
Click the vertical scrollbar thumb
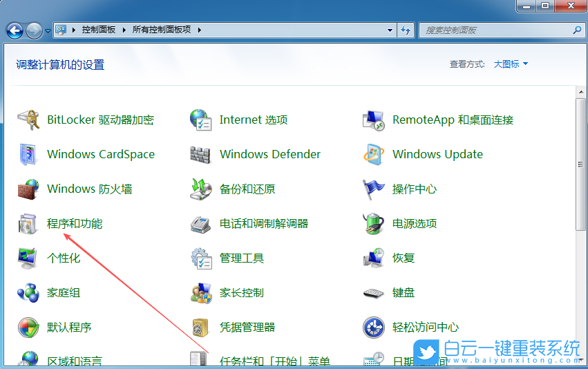pyautogui.click(x=580, y=164)
